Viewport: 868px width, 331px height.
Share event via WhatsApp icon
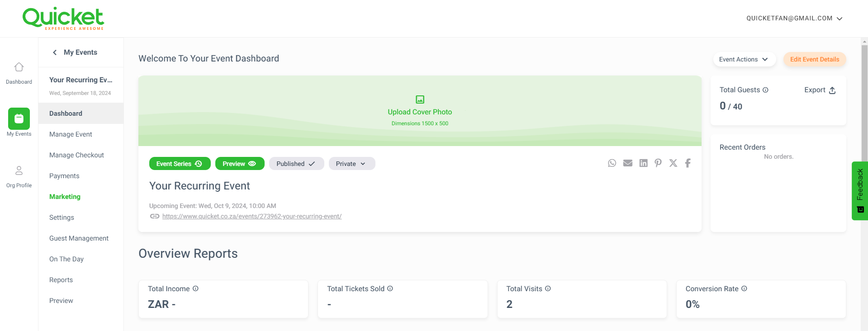[612, 163]
